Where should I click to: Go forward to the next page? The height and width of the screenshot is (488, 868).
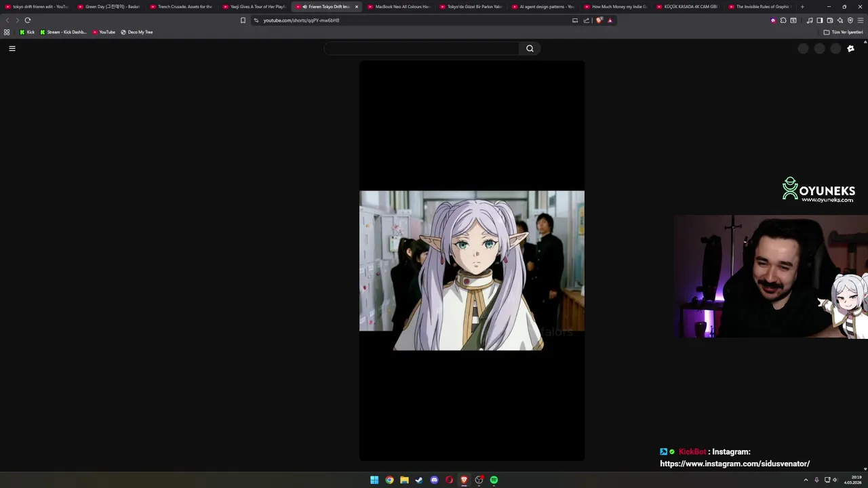click(18, 20)
